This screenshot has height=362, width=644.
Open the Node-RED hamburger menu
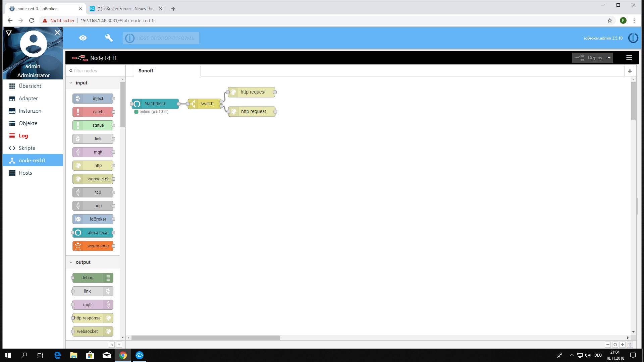629,58
